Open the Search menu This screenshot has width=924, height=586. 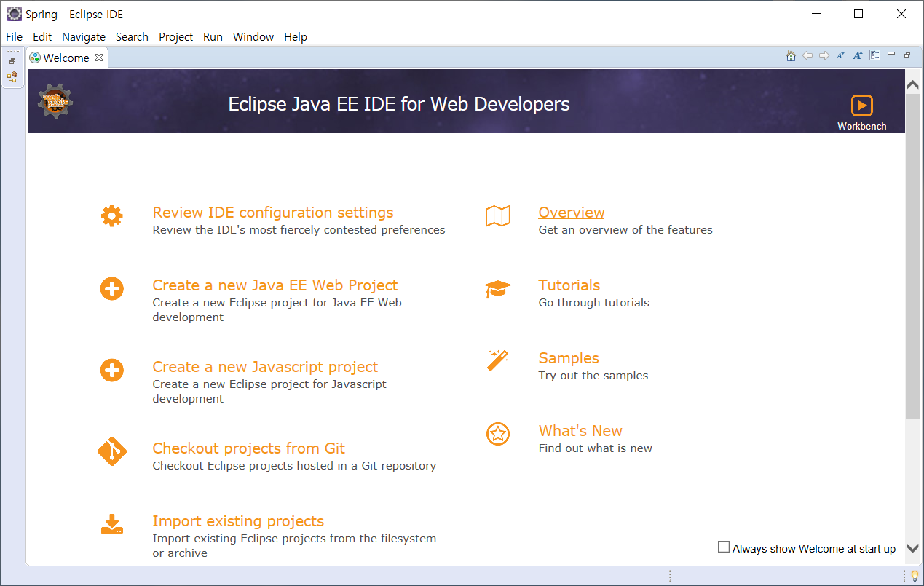(x=132, y=37)
